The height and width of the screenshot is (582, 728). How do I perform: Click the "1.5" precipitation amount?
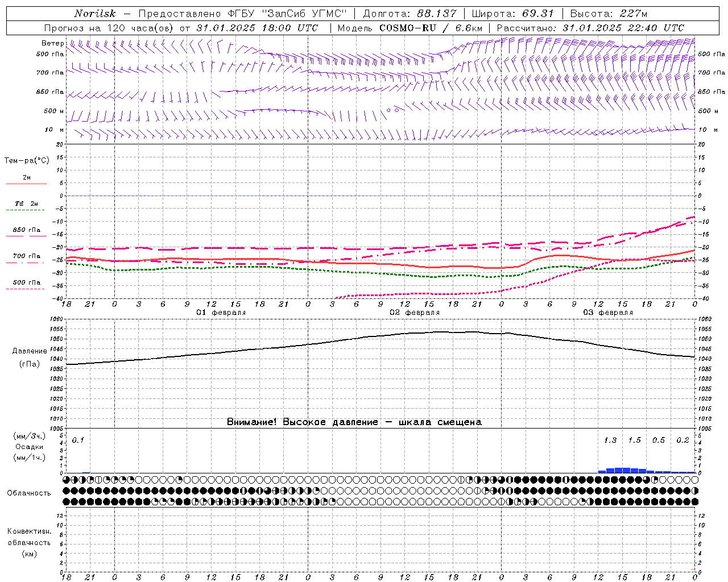(x=634, y=440)
